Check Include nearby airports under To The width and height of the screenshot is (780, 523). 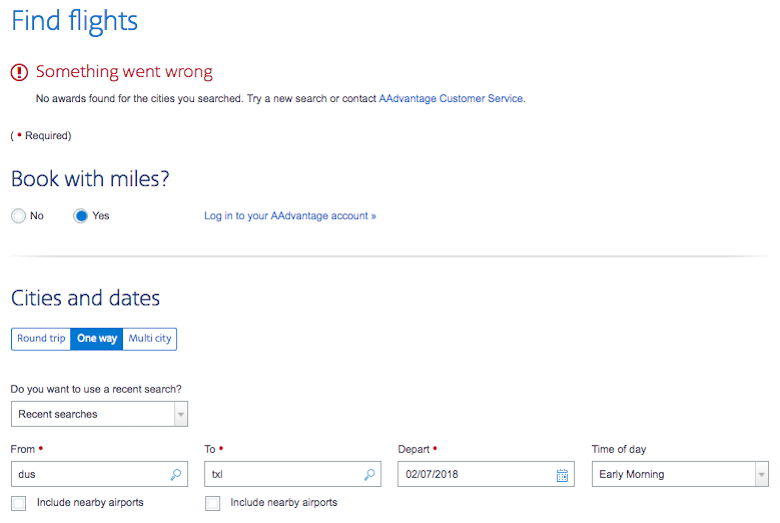click(x=212, y=503)
